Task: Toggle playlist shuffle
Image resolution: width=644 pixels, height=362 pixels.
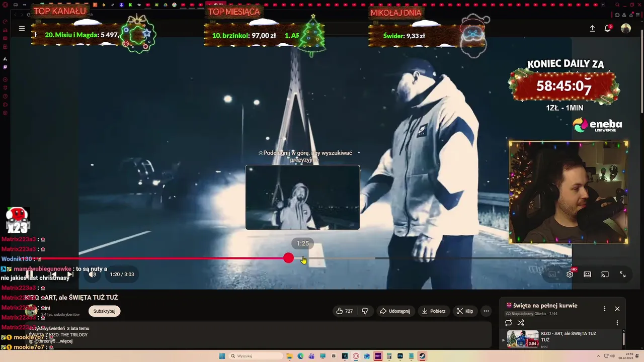Action: [x=521, y=323]
